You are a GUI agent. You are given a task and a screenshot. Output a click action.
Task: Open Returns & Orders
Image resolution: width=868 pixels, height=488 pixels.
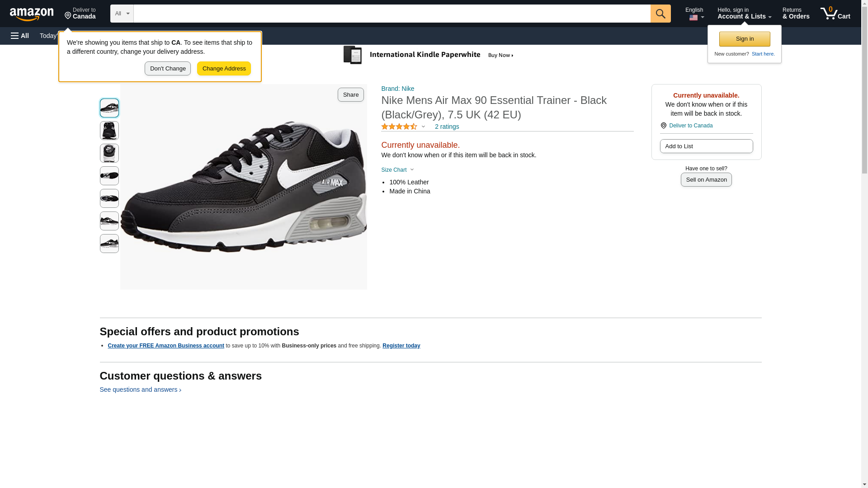(x=796, y=14)
